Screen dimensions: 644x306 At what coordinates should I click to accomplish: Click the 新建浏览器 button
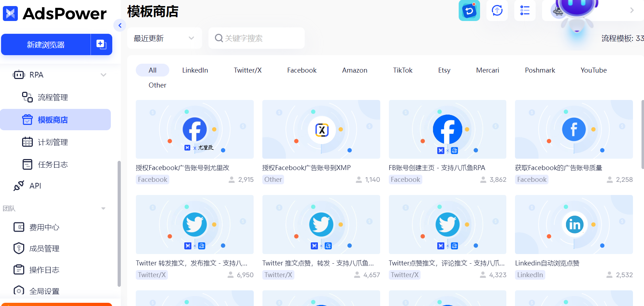(46, 44)
